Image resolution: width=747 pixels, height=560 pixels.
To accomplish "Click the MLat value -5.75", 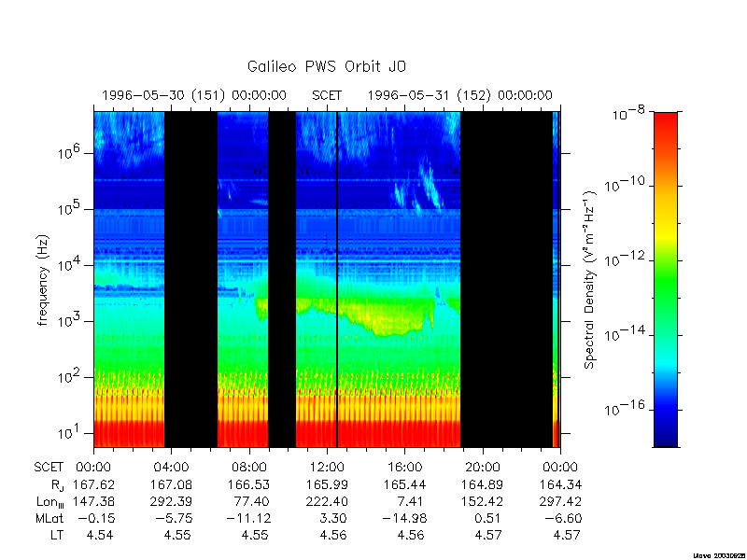I will (174, 518).
